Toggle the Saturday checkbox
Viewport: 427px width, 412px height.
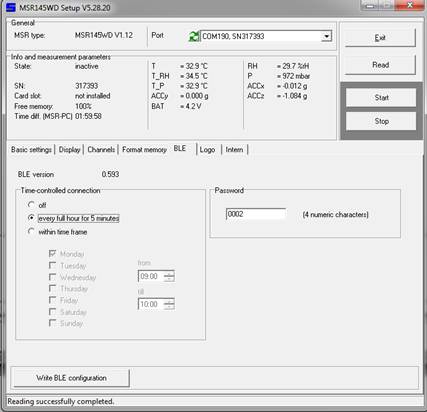coord(52,311)
